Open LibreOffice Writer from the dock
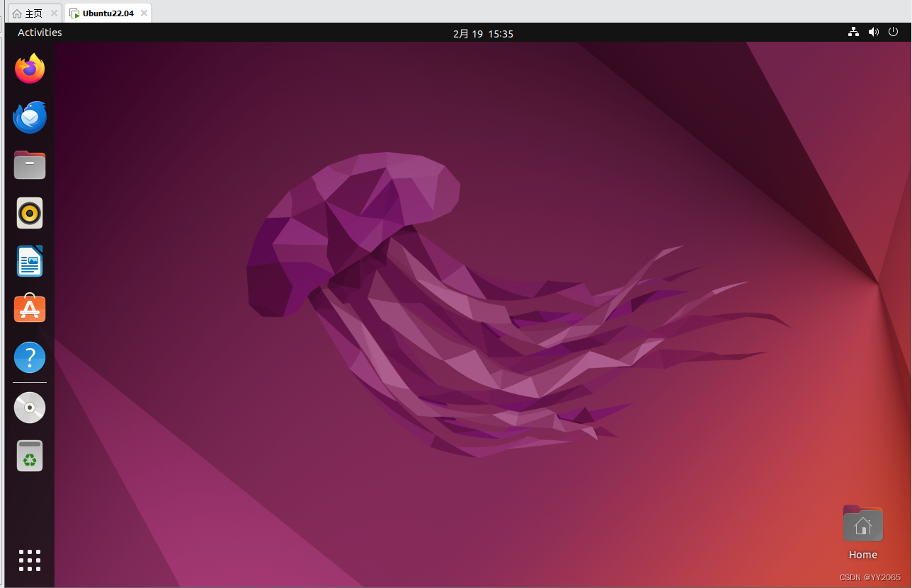The height and width of the screenshot is (588, 912). 30,261
